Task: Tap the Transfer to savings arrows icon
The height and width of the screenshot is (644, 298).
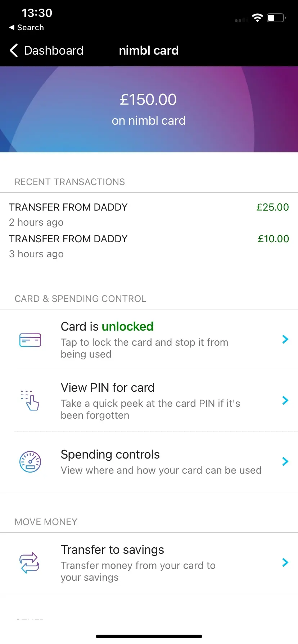Action: [x=30, y=562]
